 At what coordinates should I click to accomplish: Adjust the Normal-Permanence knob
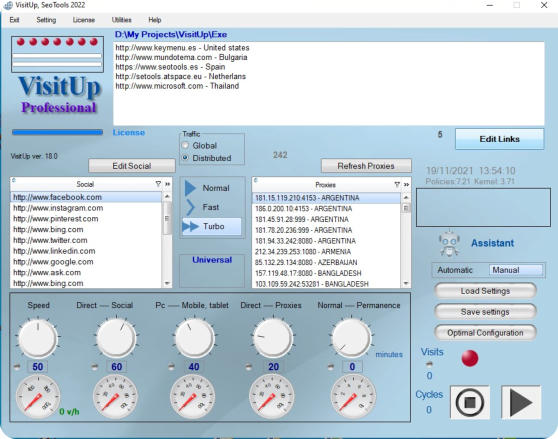pyautogui.click(x=352, y=338)
